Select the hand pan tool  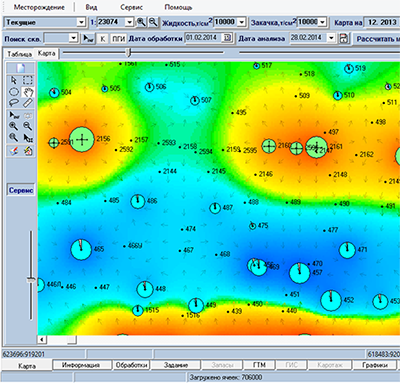[x=28, y=92]
